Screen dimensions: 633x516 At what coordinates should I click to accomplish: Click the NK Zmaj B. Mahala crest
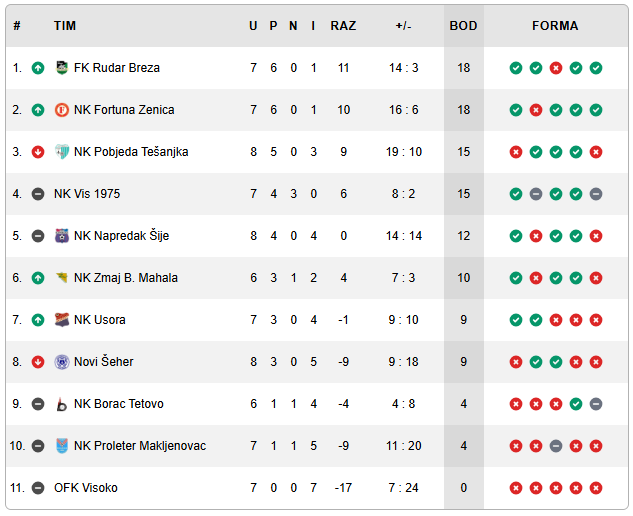[62, 278]
